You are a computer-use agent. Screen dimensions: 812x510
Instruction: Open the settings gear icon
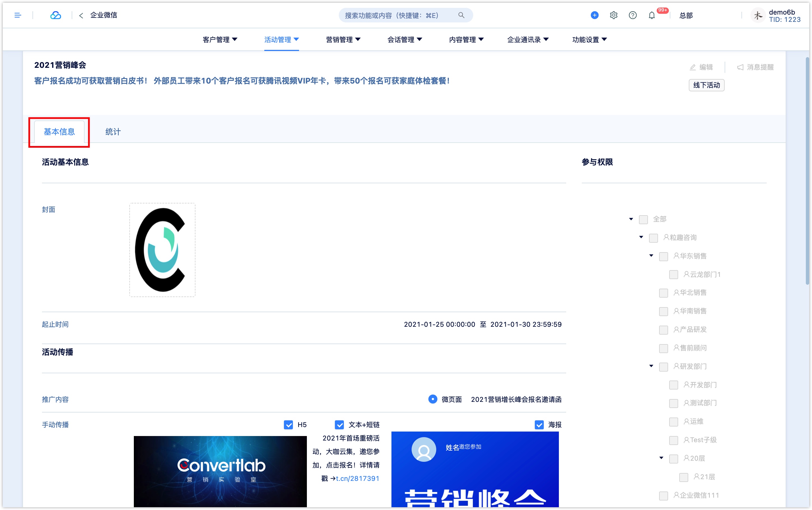pos(613,15)
